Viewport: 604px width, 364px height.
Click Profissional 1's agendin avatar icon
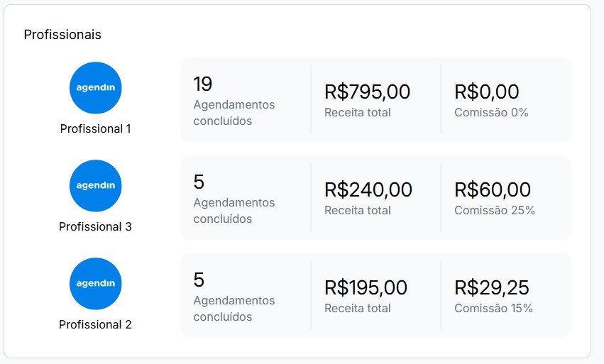95,88
